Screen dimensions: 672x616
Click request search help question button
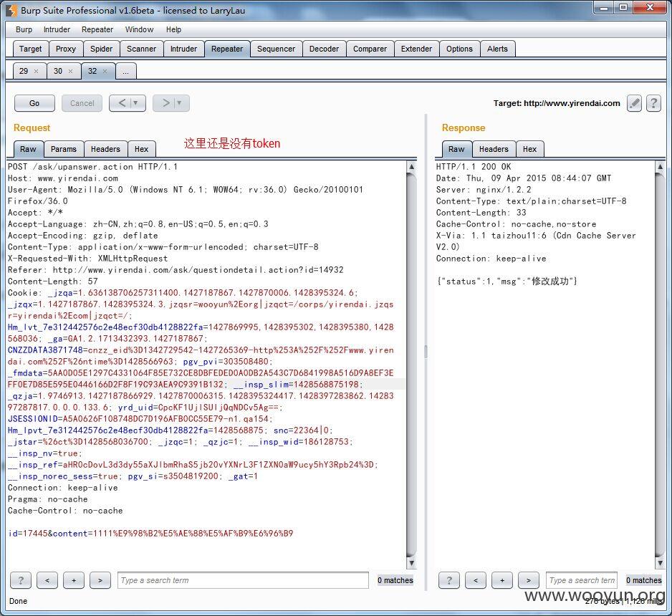21,580
